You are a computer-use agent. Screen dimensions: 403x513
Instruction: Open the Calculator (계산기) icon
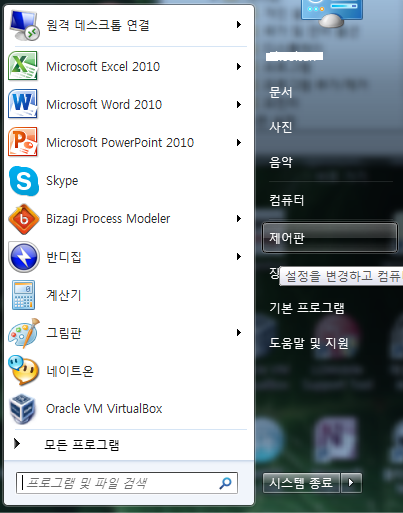click(x=23, y=295)
